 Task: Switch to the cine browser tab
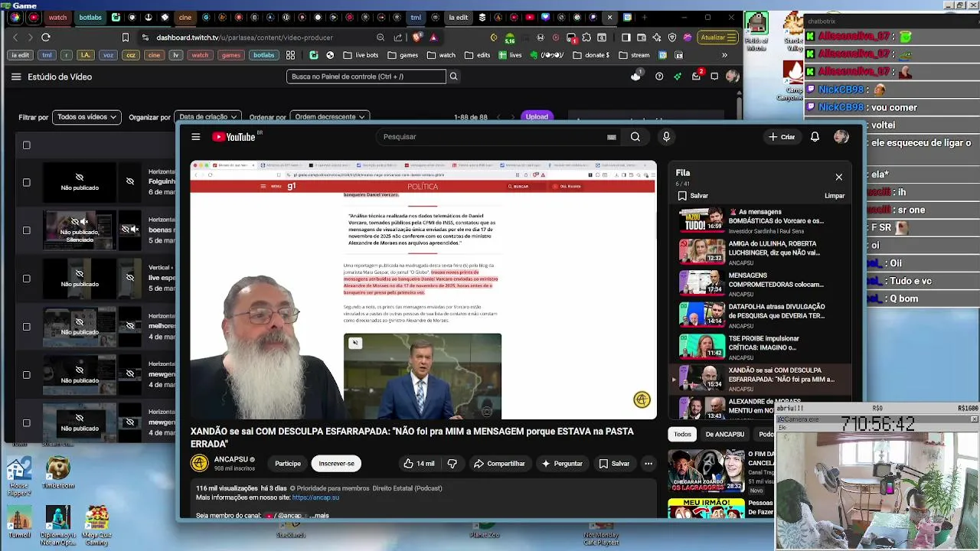coord(185,17)
